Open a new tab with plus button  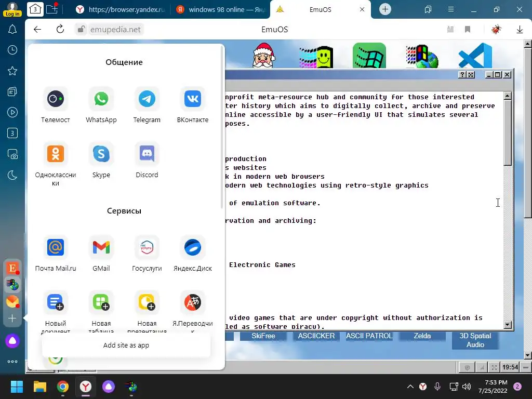click(x=385, y=9)
